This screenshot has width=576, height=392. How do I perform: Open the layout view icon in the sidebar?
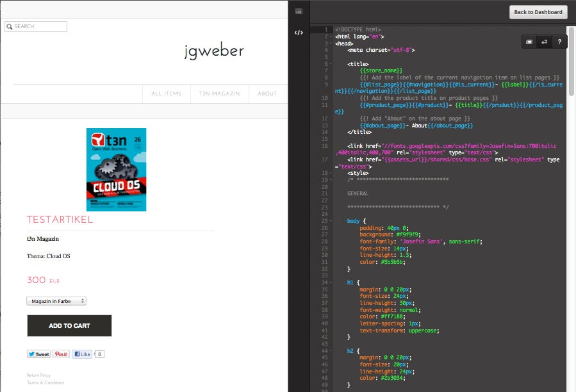point(299,12)
